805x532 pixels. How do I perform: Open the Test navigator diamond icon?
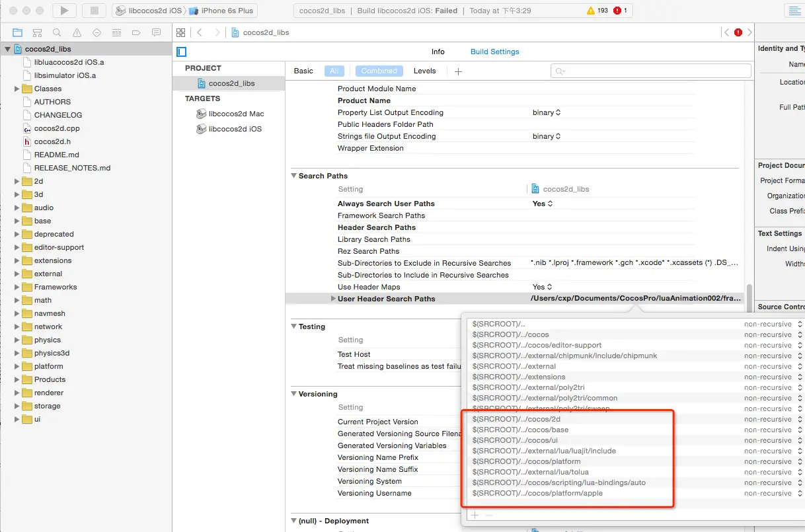[x=96, y=32]
